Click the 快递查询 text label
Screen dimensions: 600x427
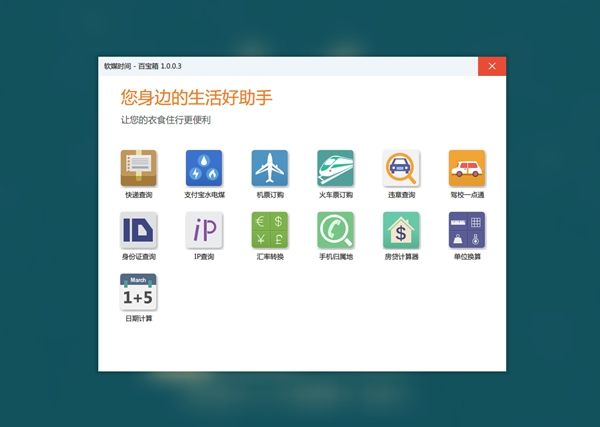tap(139, 195)
